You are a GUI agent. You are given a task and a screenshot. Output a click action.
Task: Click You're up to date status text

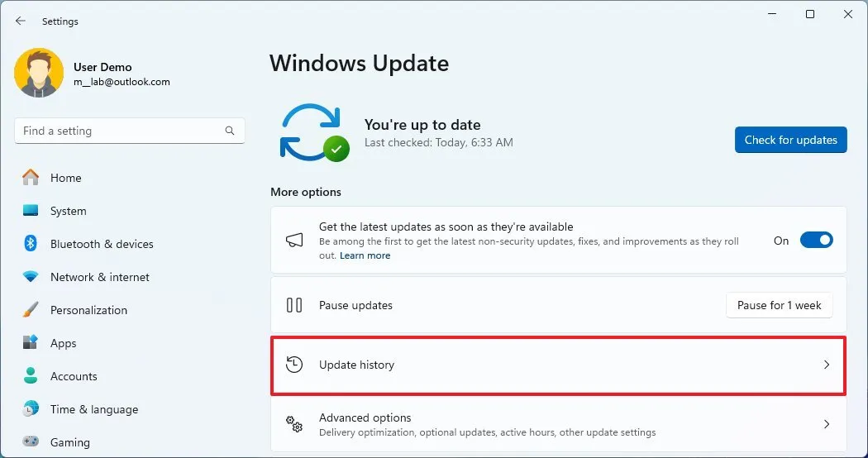coord(422,125)
